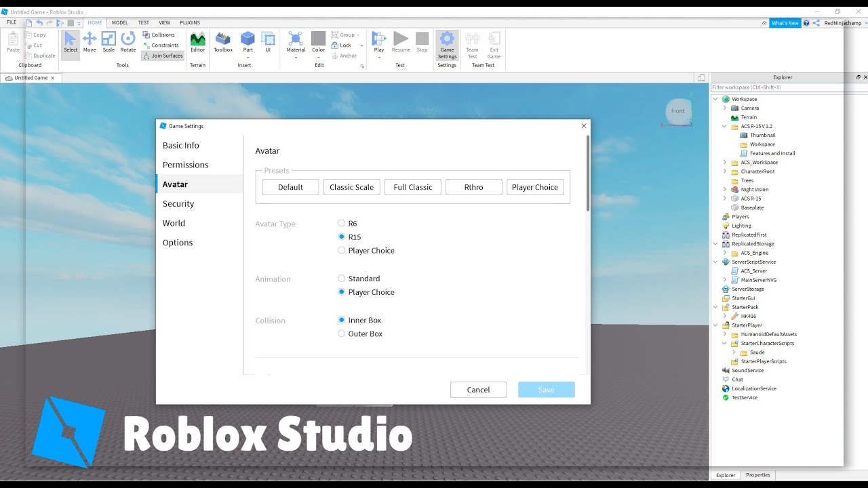Expand the HK416 tool
The width and height of the screenshot is (868, 488).
(x=724, y=316)
